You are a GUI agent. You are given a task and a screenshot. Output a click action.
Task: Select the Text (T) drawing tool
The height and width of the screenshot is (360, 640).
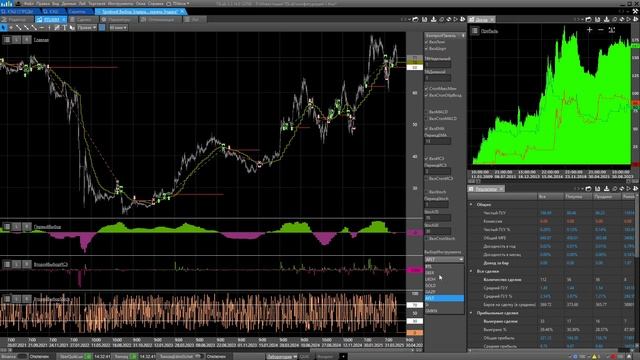64,27
